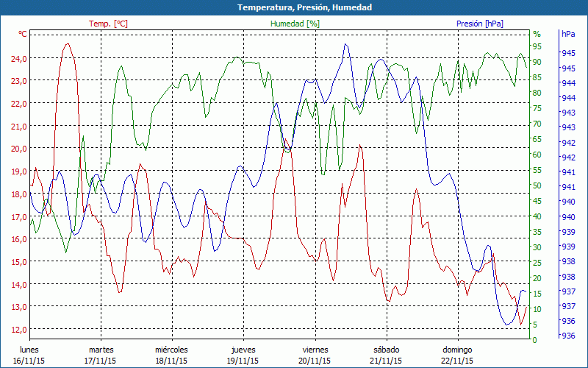Select the blue Presión [hPa] legend label
The width and height of the screenshot is (588, 368).
[x=479, y=24]
